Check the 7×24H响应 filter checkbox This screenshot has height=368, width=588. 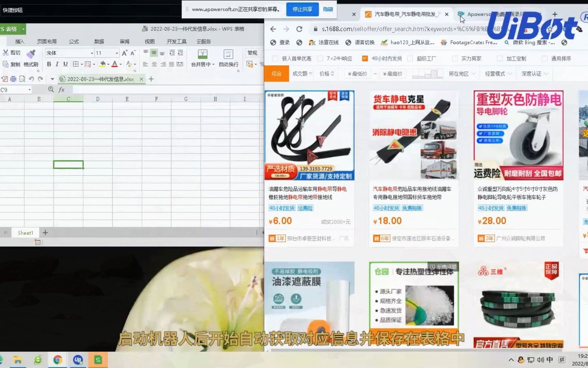[x=320, y=59]
